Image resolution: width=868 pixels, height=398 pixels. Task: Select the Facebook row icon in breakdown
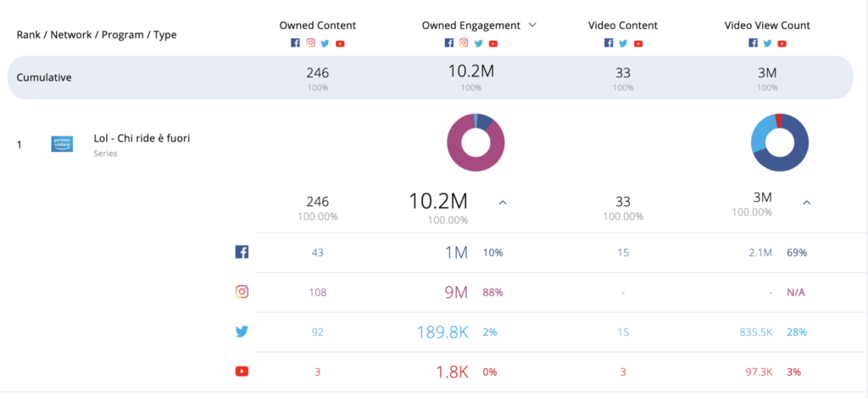242,252
